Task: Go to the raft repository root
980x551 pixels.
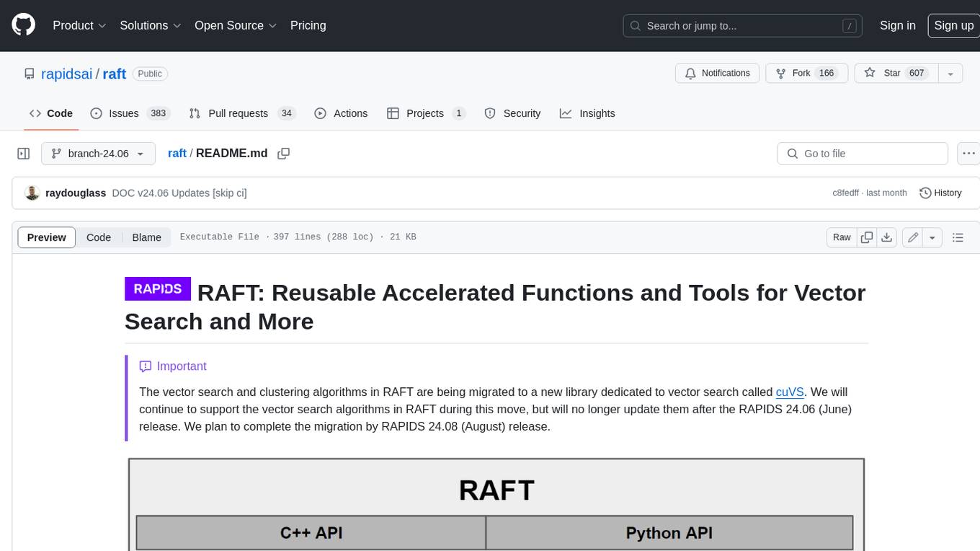Action: [115, 74]
